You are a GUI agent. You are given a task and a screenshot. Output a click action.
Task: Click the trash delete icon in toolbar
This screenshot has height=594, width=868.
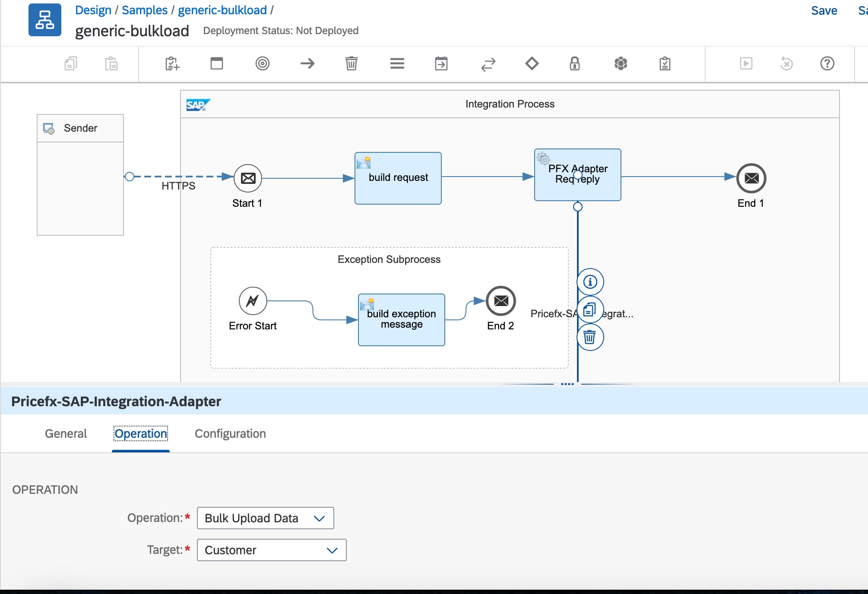pos(351,64)
